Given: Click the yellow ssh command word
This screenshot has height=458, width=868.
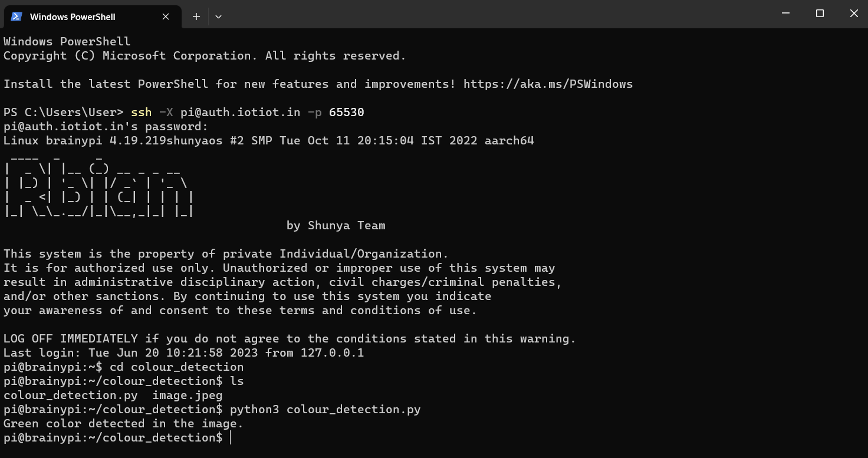Looking at the screenshot, I should pyautogui.click(x=141, y=113).
